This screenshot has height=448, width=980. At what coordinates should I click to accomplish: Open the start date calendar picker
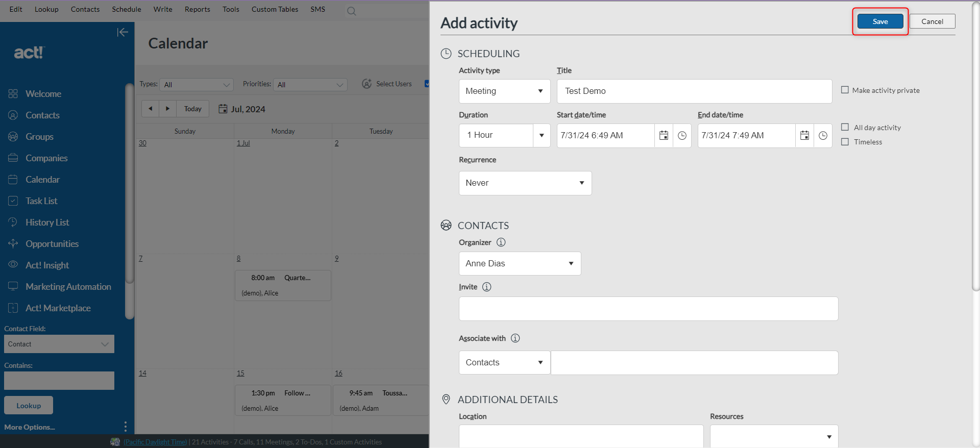coord(664,136)
